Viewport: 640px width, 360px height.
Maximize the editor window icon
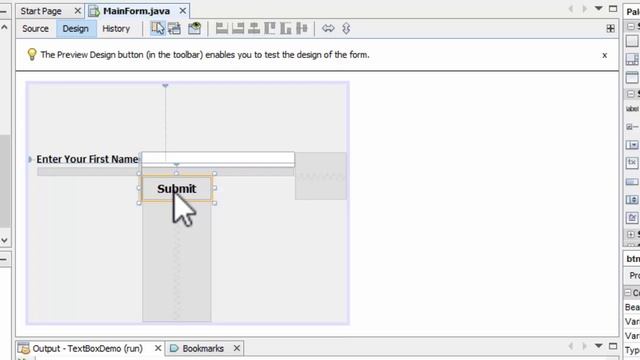[613, 9]
